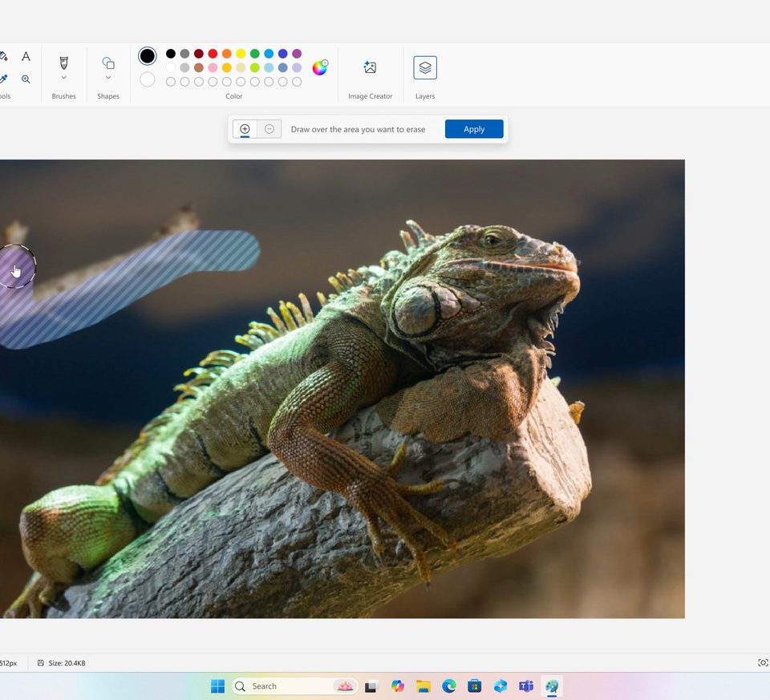
Task: Switch to add-area erase brush mode
Action: pyautogui.click(x=245, y=129)
